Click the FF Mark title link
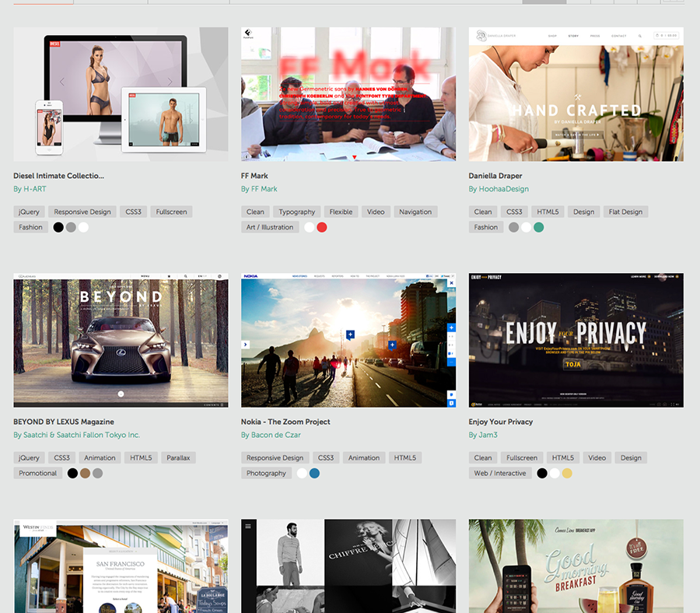 tap(254, 176)
